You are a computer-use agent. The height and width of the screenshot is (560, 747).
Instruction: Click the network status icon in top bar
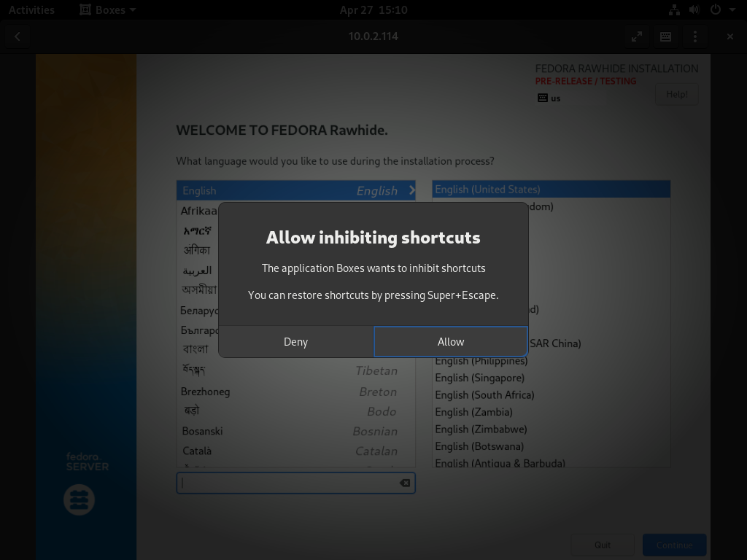tap(674, 9)
